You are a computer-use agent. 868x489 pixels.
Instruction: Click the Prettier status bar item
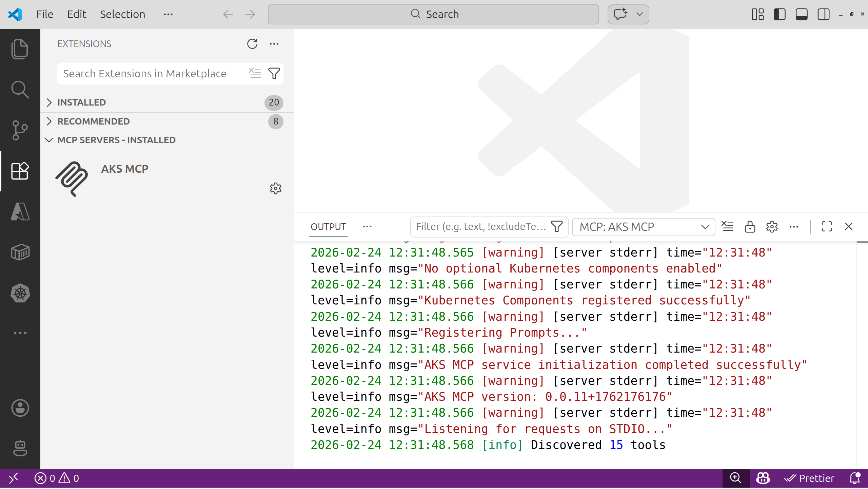coord(810,478)
